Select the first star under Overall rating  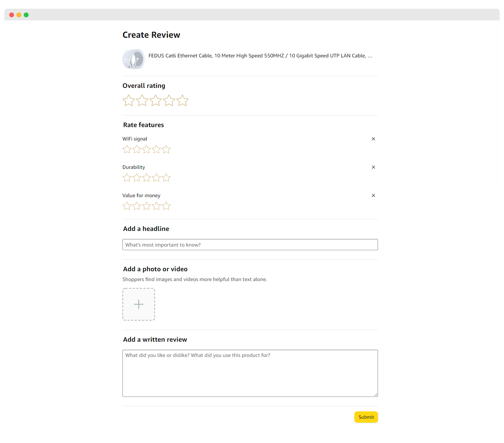(x=129, y=101)
